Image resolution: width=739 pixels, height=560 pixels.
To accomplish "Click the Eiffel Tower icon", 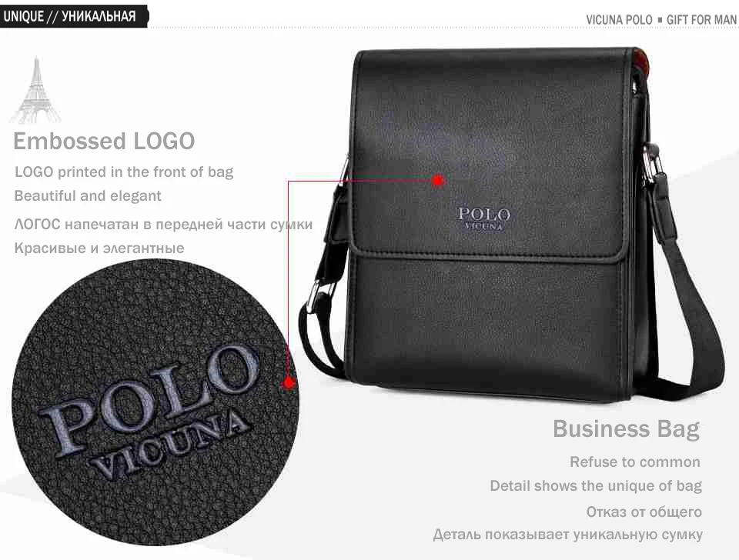I will tap(36, 90).
